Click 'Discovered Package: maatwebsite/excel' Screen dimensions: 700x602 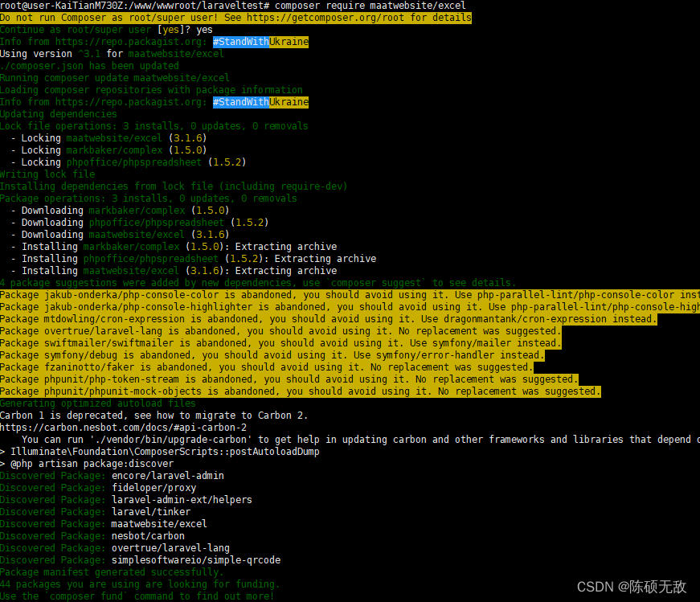pos(104,524)
